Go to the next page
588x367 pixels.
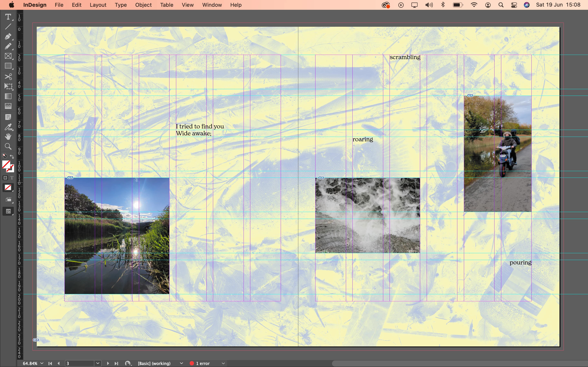[108, 363]
